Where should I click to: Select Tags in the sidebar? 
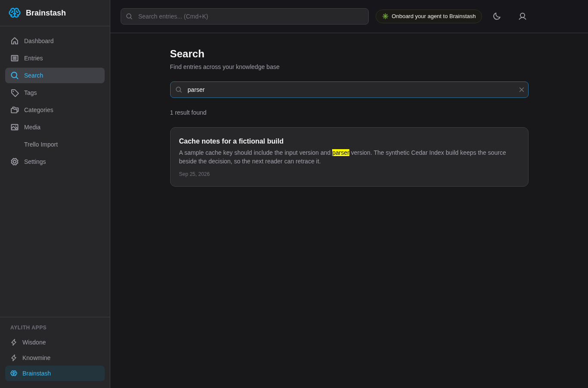(55, 93)
